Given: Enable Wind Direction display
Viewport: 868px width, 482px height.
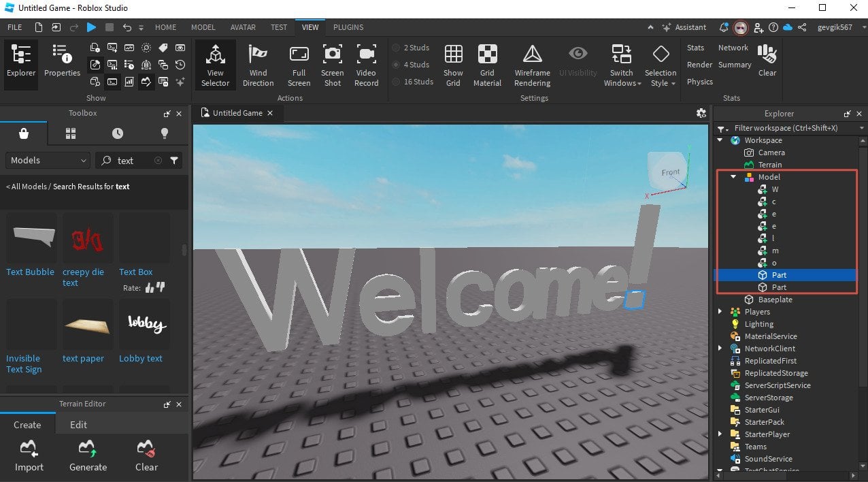Looking at the screenshot, I should 258,65.
